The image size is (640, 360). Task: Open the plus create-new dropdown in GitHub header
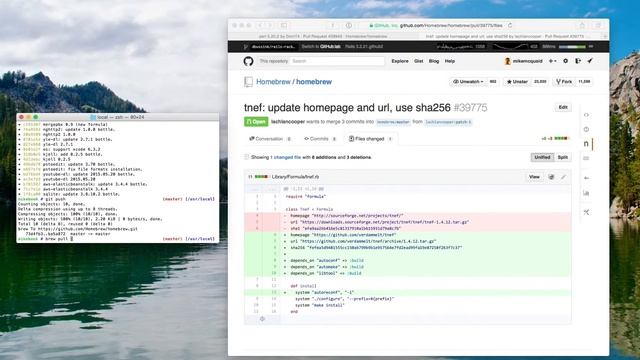(552, 61)
